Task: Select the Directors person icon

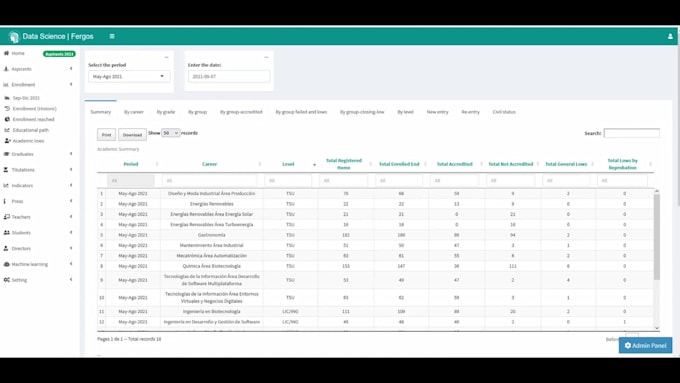Action: click(x=6, y=248)
